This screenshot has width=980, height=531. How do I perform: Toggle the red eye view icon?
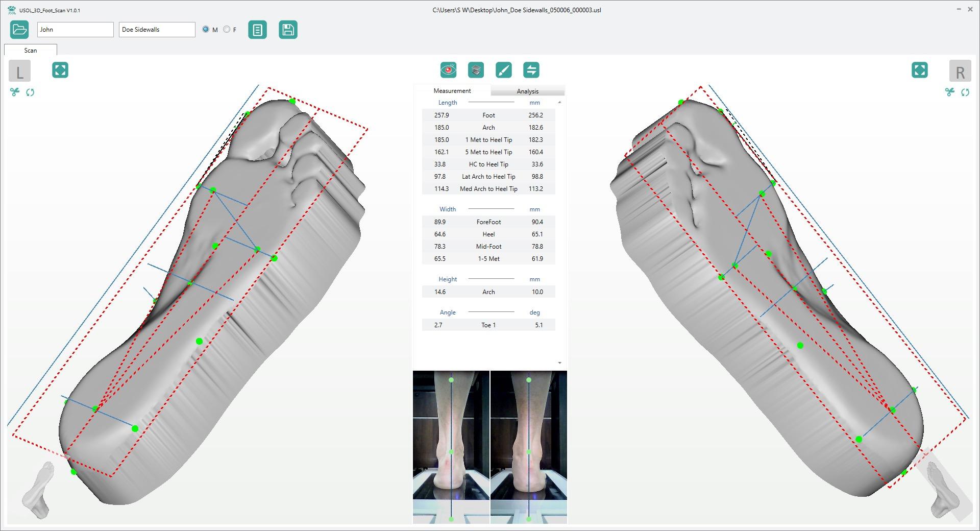pyautogui.click(x=448, y=70)
